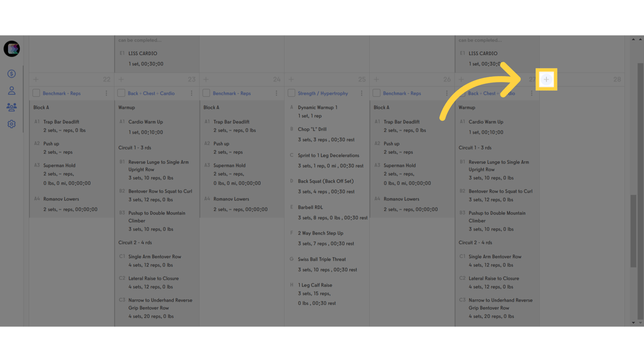This screenshot has height=362, width=644.
Task: Click the calendar scrollbar's down arrow
Action: click(x=634, y=323)
